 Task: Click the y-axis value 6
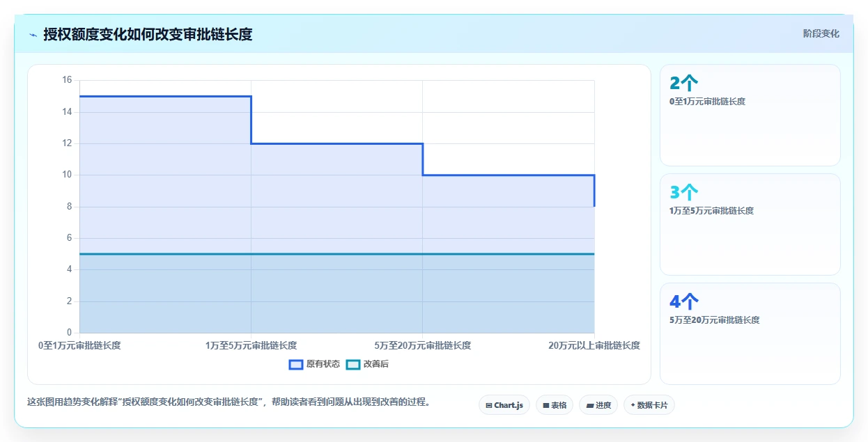[69, 238]
